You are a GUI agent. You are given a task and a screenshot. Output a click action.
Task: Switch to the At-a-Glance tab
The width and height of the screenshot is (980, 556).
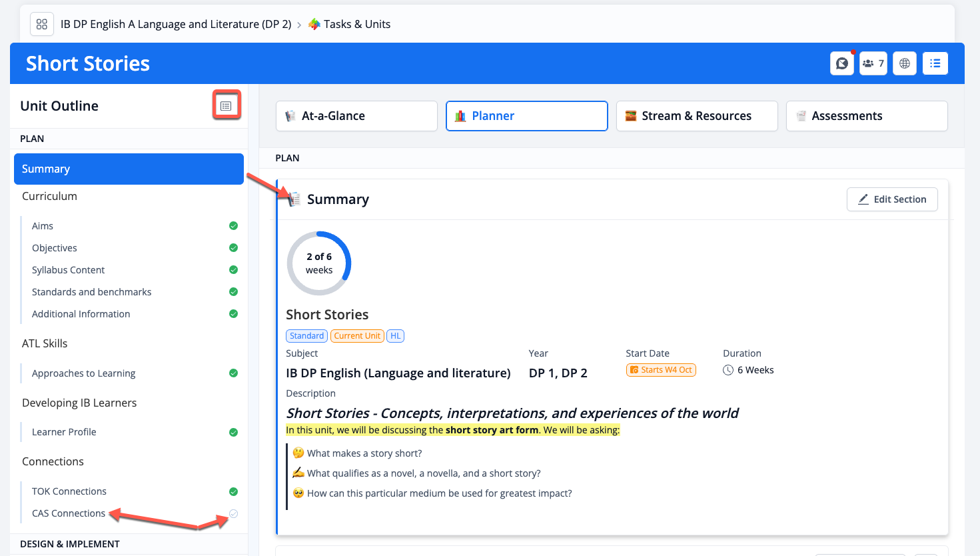click(356, 116)
